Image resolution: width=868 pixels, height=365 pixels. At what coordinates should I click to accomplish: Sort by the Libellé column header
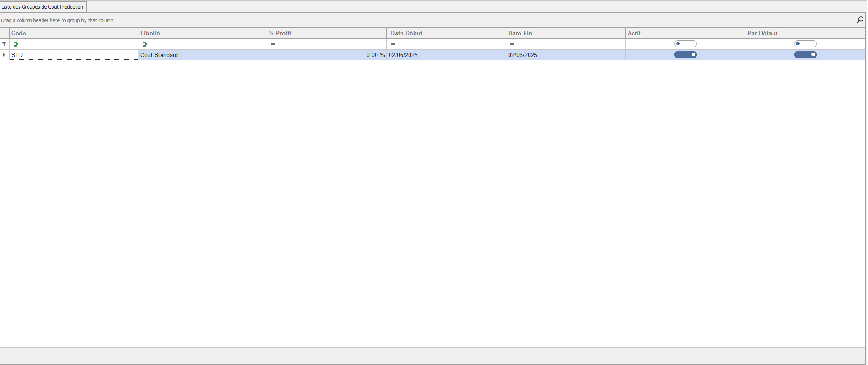tap(202, 33)
